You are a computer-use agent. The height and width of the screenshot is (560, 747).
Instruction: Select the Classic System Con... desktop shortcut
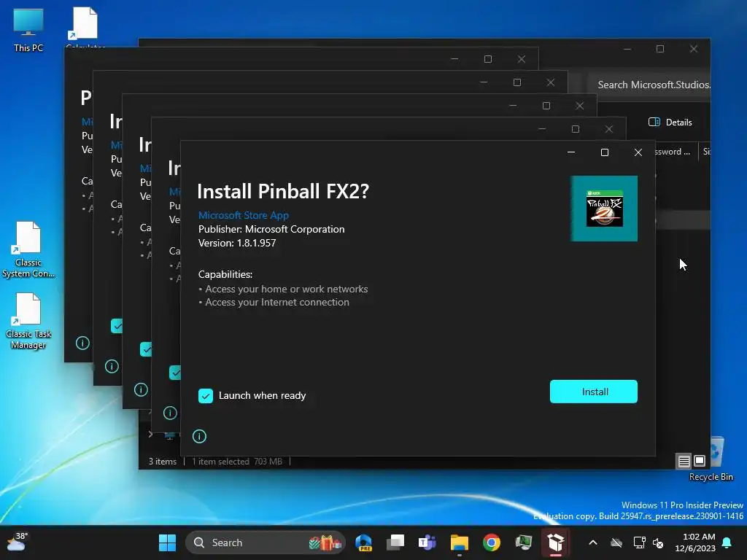coord(28,250)
